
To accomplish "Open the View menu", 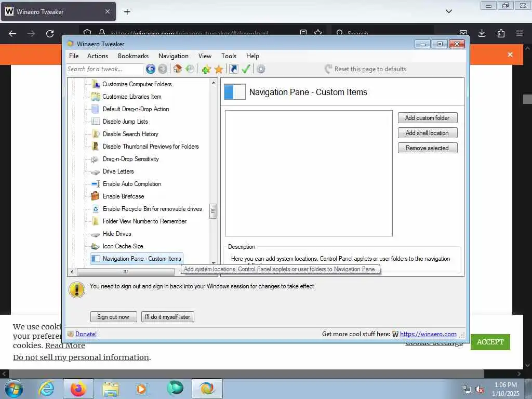I will pos(205,56).
